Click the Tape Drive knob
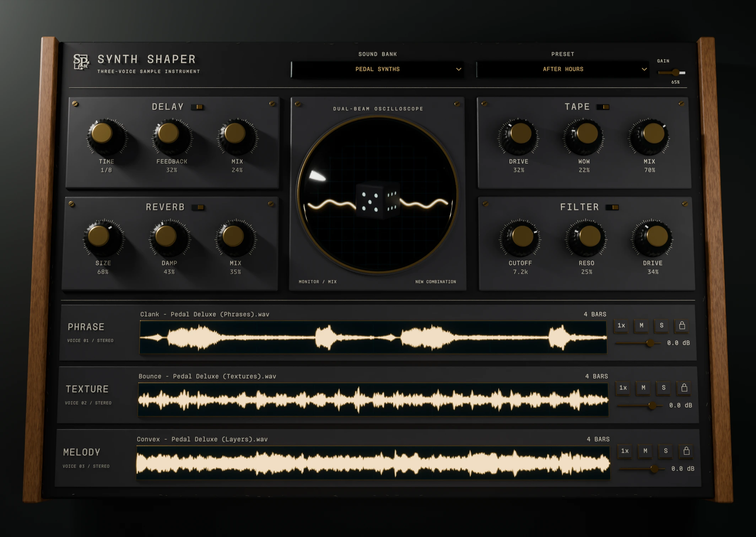Viewport: 756px width, 537px height. (x=518, y=137)
